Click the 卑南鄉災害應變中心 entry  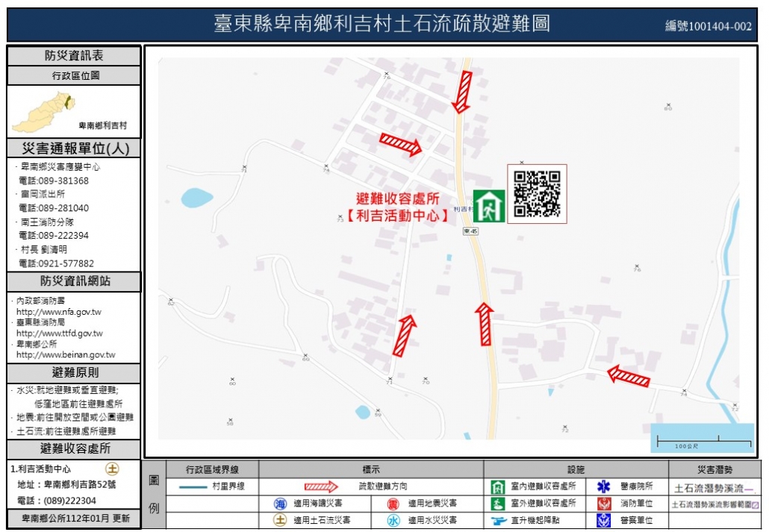60,167
